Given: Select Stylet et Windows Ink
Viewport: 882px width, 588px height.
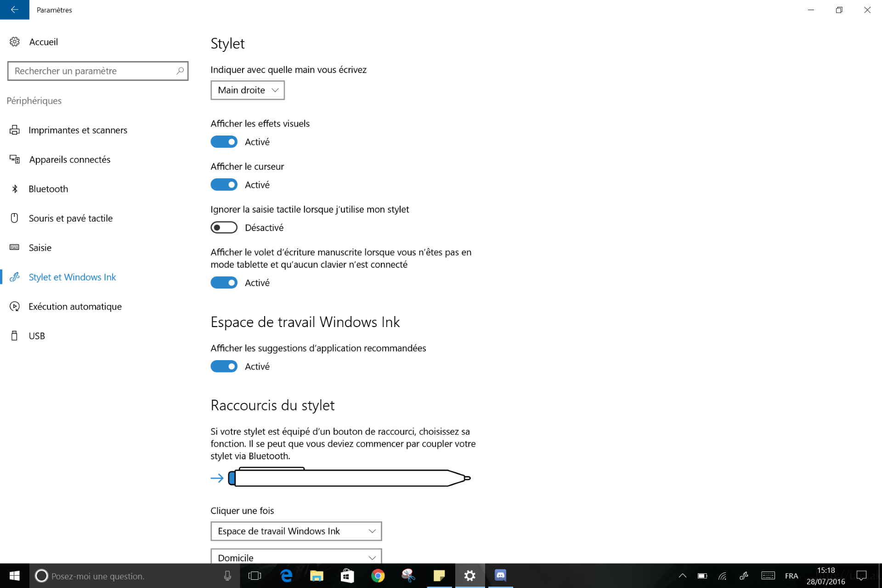Looking at the screenshot, I should click(72, 277).
